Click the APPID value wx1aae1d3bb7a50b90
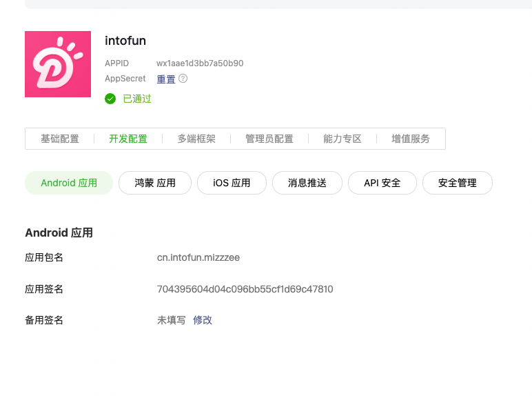 pos(200,63)
